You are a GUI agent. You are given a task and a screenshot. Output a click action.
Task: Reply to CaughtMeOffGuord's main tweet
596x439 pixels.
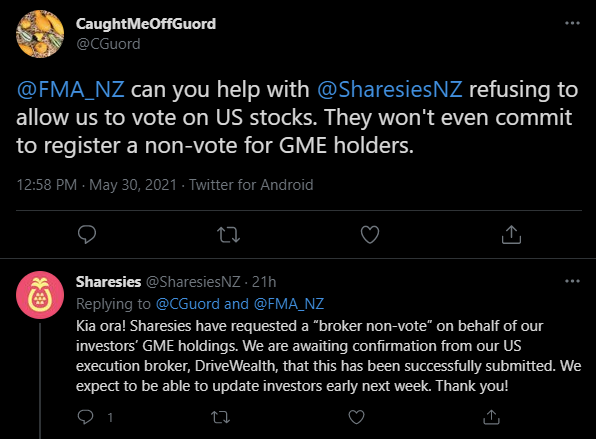(x=87, y=235)
